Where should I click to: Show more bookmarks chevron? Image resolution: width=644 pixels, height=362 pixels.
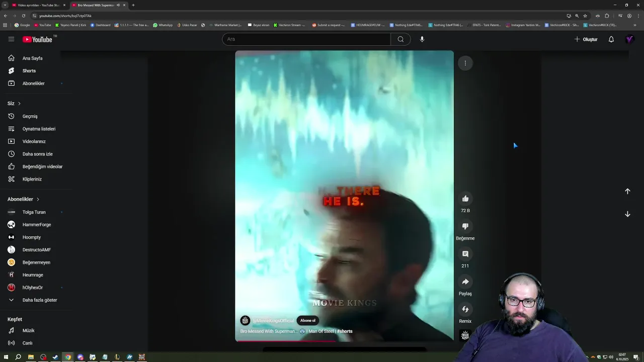coord(634,25)
